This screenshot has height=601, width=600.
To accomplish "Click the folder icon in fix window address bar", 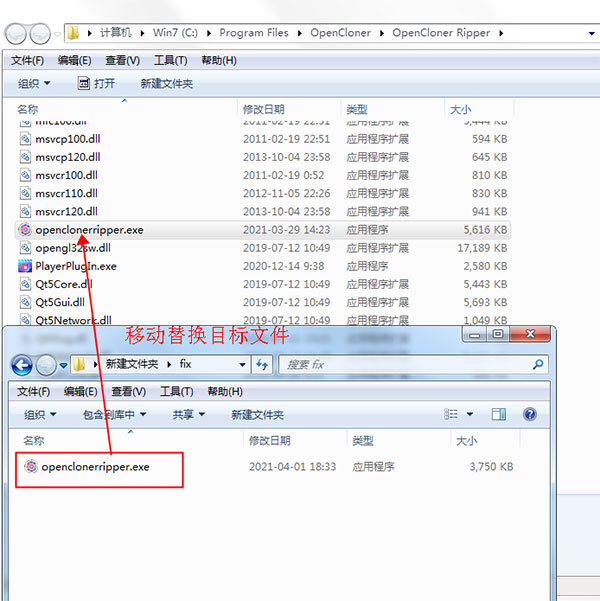I will coord(79,364).
